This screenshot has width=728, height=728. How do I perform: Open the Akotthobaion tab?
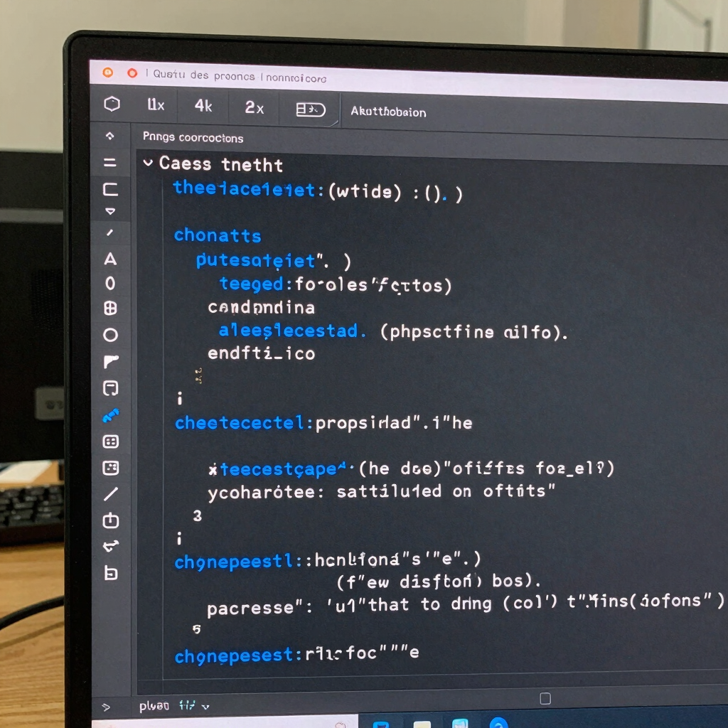point(388,112)
